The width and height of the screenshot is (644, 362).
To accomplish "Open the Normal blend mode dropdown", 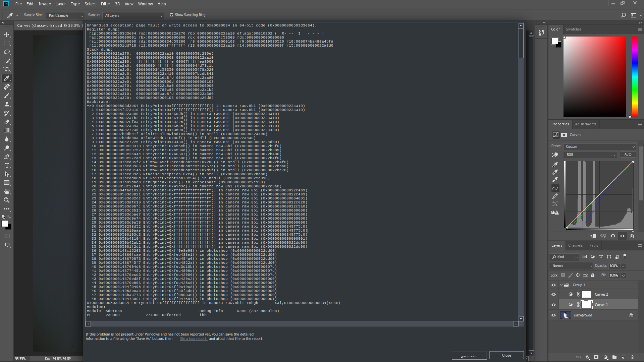I will tap(572, 266).
